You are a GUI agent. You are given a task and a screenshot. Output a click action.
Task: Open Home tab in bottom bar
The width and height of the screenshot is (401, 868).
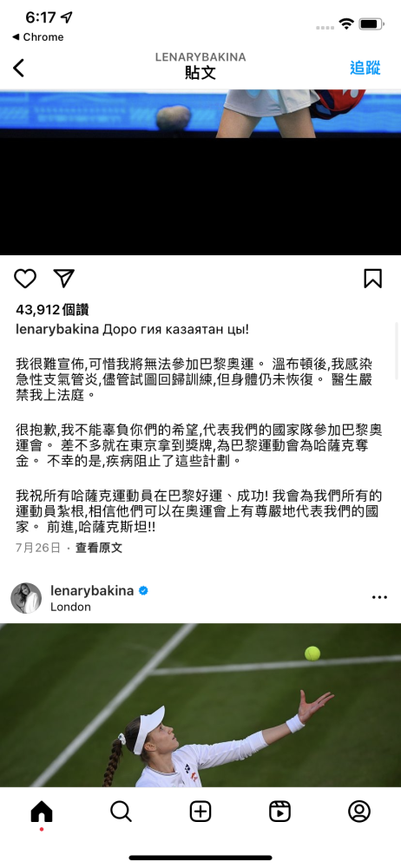(42, 812)
